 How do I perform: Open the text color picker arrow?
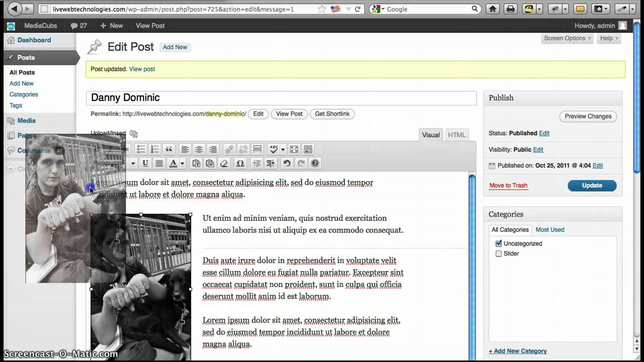pyautogui.click(x=182, y=163)
